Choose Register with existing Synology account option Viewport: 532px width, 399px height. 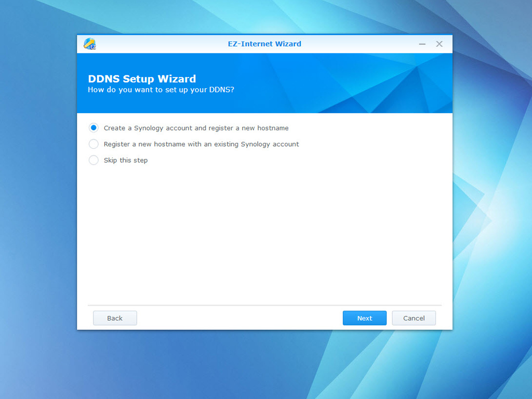pyautogui.click(x=94, y=144)
